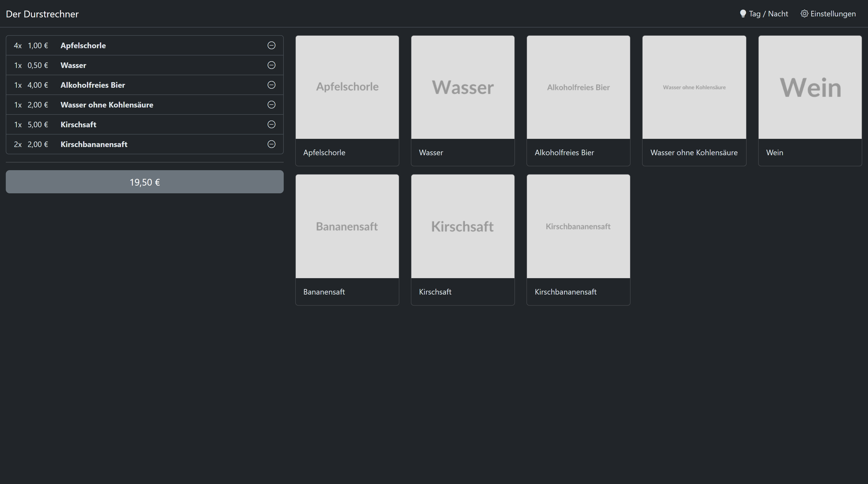Click the Kirschsaft product tile image
Viewport: 868px width, 484px height.
click(x=463, y=226)
